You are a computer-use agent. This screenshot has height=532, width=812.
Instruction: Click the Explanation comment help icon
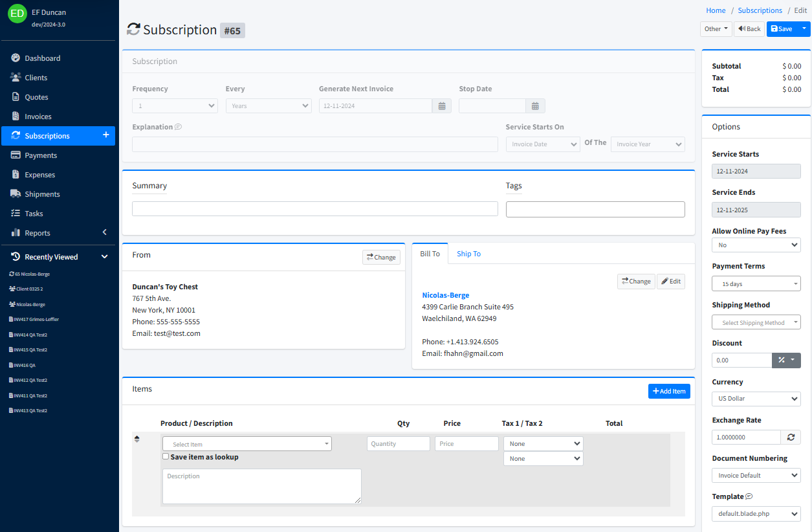pyautogui.click(x=178, y=127)
